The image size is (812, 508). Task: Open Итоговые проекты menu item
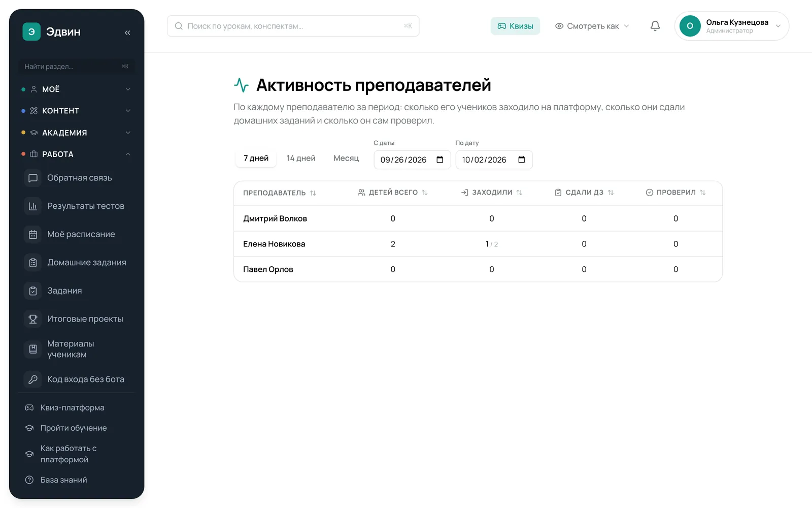point(76,319)
